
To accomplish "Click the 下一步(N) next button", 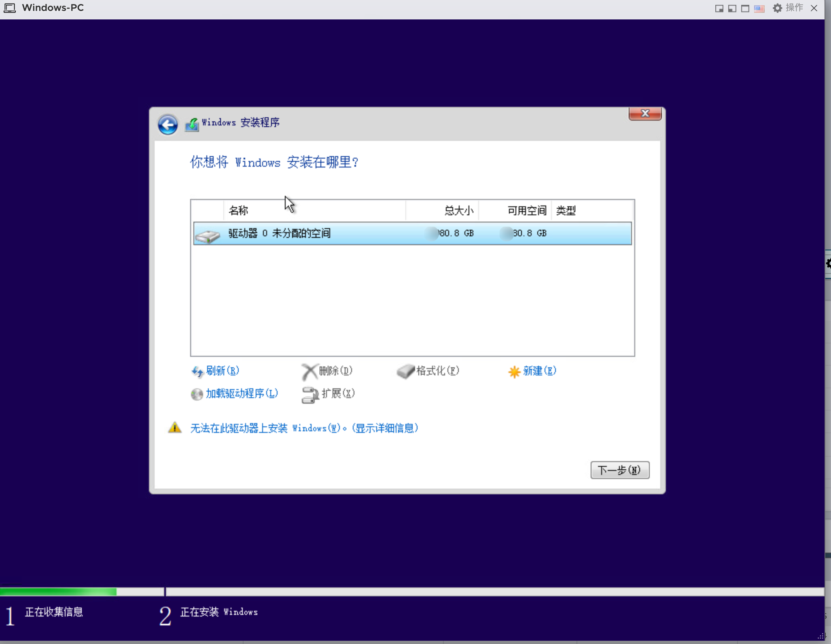I will click(x=619, y=470).
